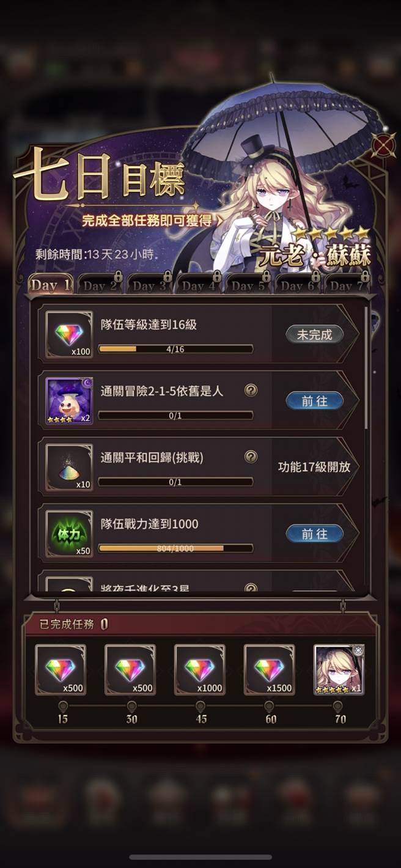This screenshot has height=868, width=401.
Task: Tap the 未完成 button for team level
Action: click(x=315, y=334)
